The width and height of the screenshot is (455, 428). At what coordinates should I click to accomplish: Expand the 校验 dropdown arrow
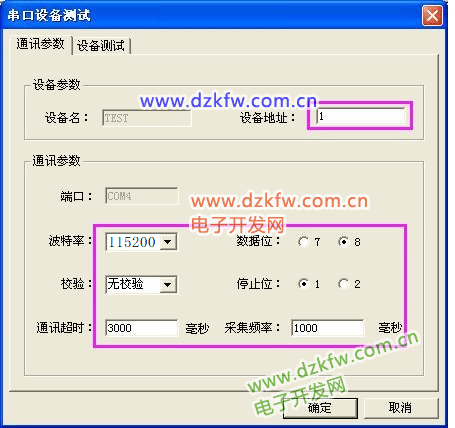click(x=168, y=285)
